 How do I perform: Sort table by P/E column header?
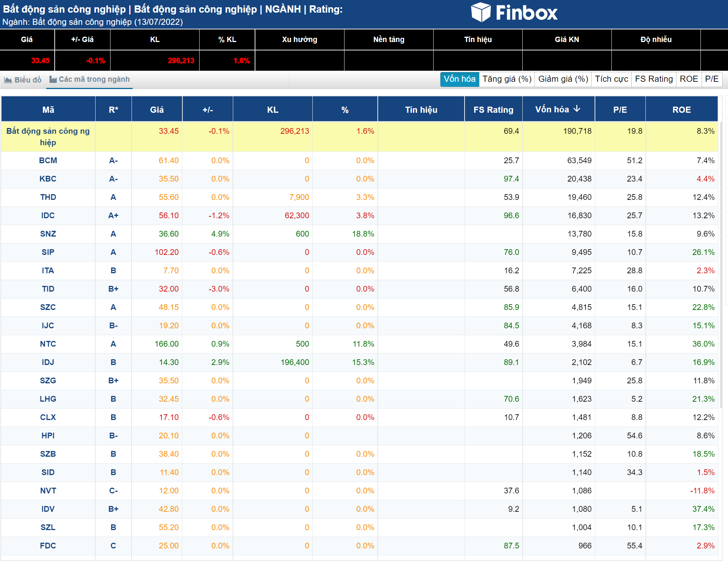(620, 110)
